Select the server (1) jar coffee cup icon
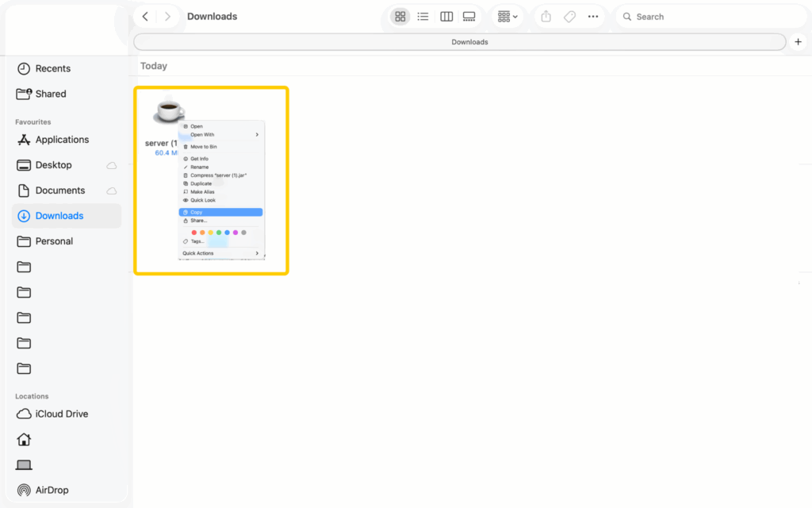This screenshot has width=812, height=508. pyautogui.click(x=168, y=111)
